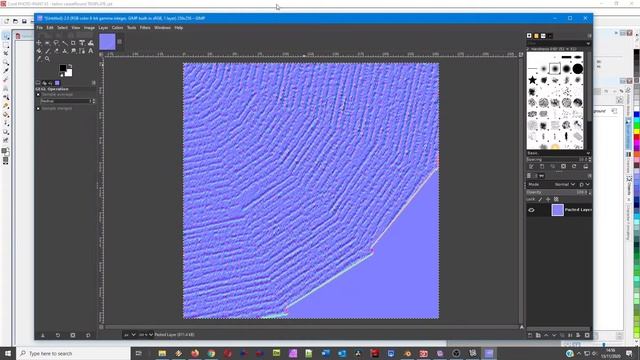Open the File menu

(x=40, y=28)
